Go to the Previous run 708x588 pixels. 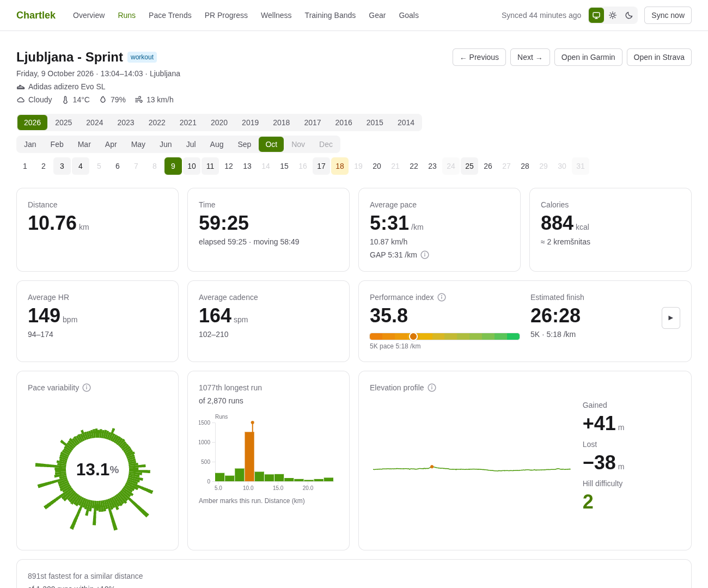479,57
